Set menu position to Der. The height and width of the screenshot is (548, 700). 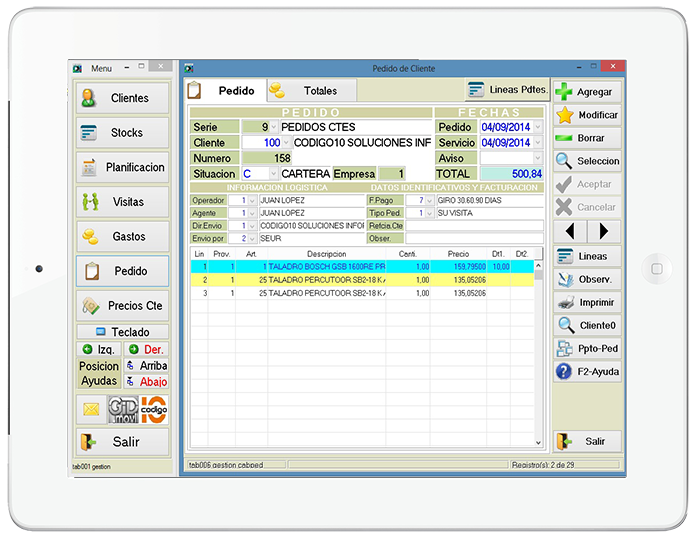[146, 349]
